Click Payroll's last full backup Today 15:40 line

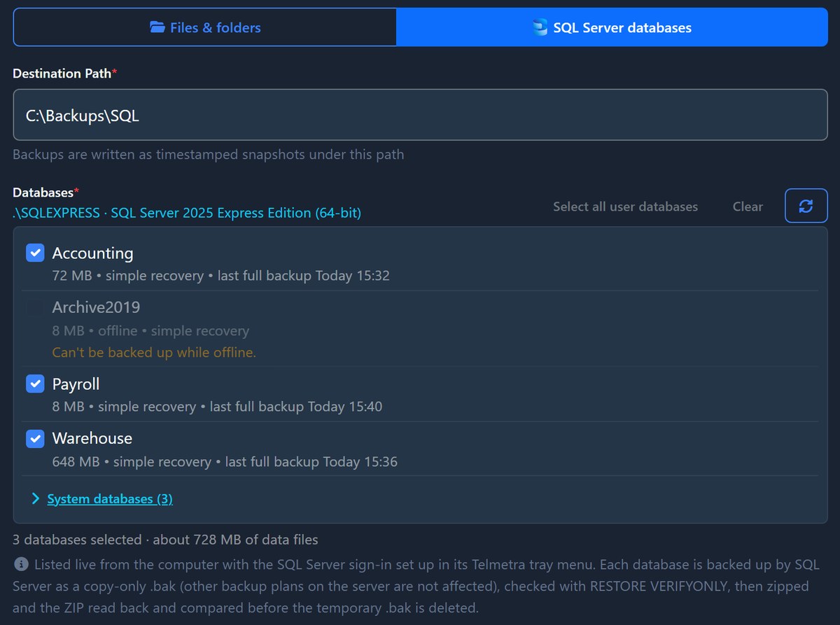point(217,407)
